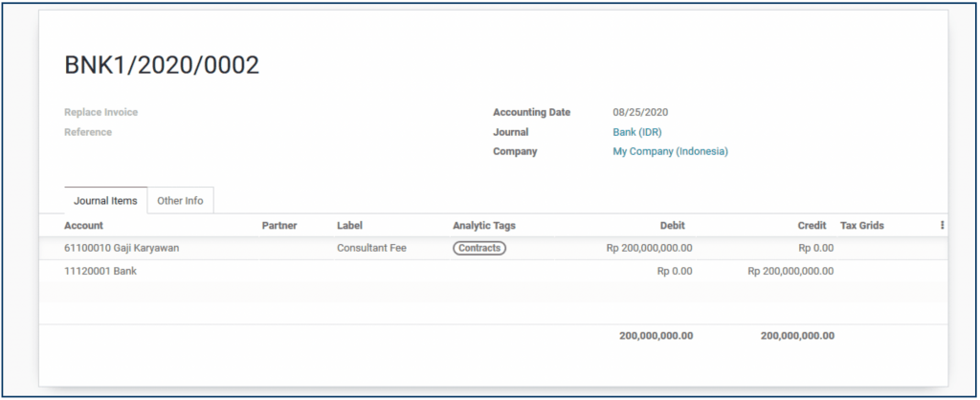Sort by the Account column header
980x400 pixels.
[83, 226]
